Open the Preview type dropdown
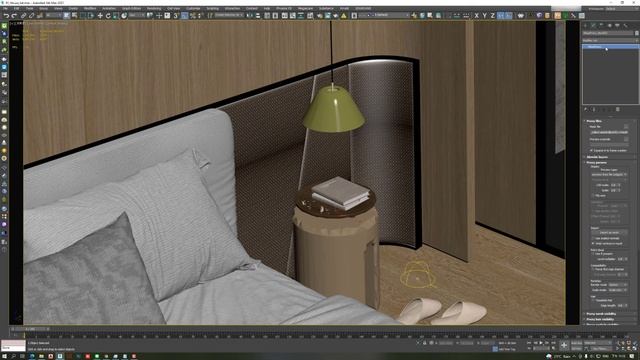Screen dimensions: 640x360 click(609, 174)
